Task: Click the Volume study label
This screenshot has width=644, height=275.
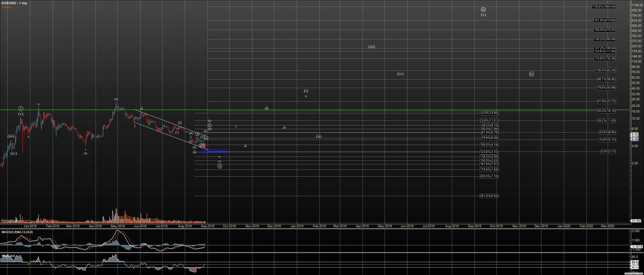Action: click(x=7, y=7)
